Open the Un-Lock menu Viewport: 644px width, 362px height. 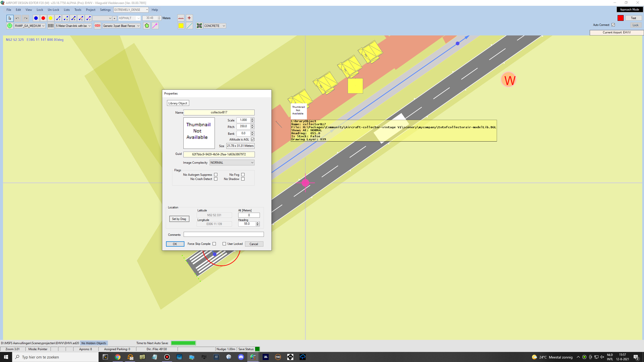(53, 10)
